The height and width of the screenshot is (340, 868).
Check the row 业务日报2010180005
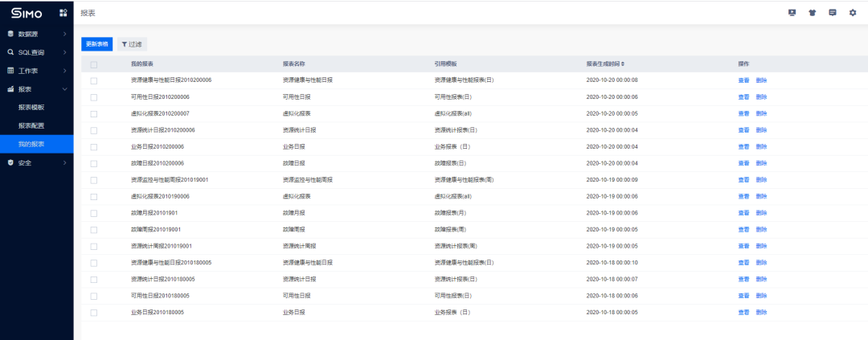click(x=93, y=313)
